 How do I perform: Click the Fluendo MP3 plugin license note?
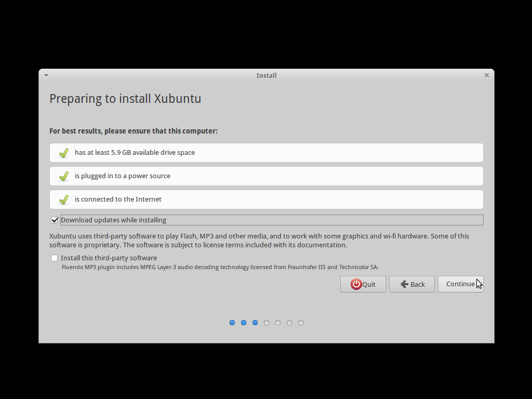click(220, 268)
